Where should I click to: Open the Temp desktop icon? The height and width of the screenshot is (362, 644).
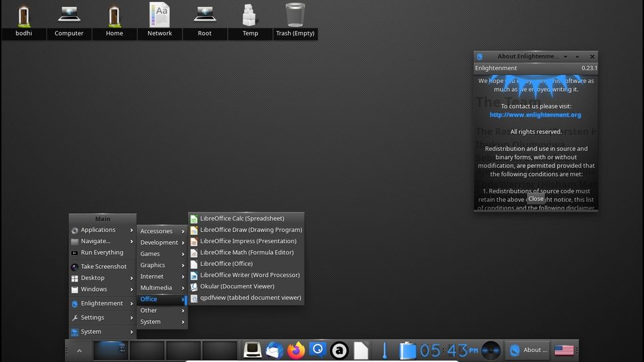(250, 21)
